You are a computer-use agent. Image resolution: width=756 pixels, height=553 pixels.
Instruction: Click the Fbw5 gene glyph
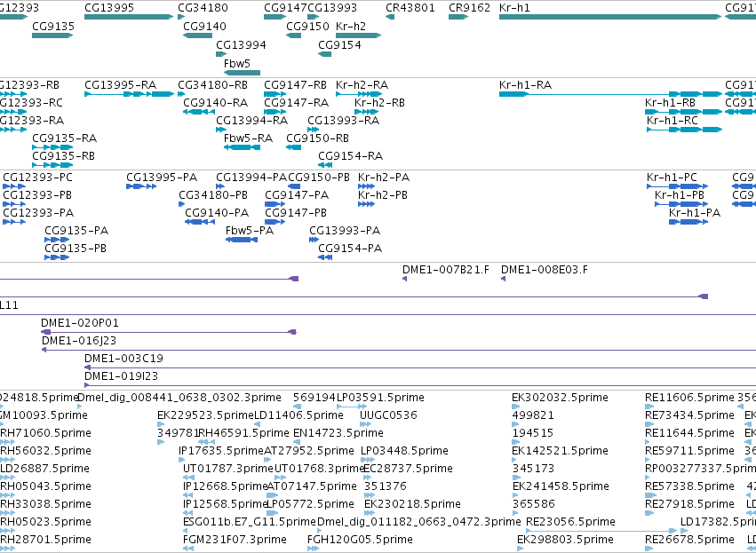pyautogui.click(x=242, y=73)
